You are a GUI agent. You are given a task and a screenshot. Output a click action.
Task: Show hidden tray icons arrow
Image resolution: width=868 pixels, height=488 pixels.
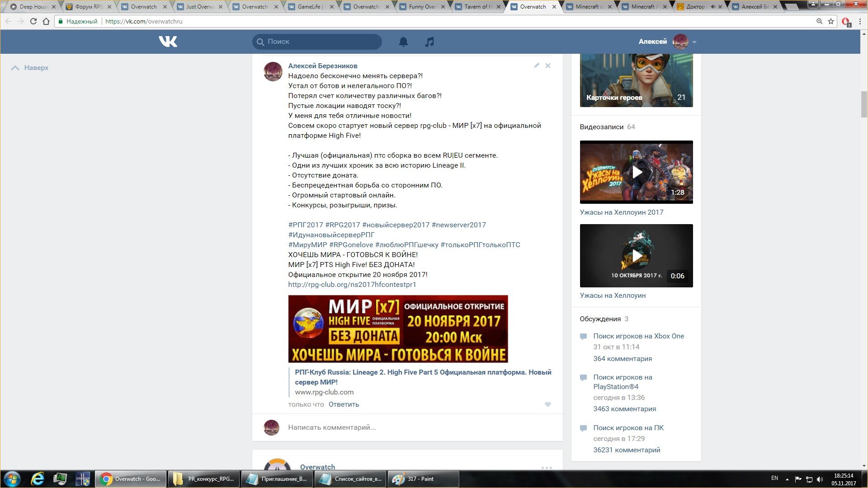787,479
